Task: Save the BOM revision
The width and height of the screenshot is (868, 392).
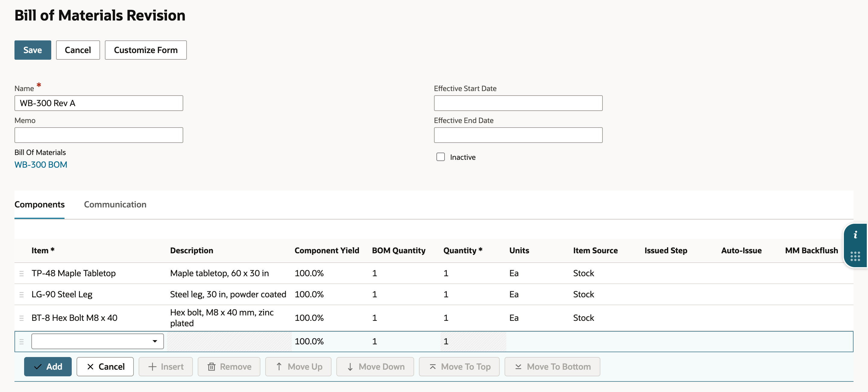Action: [33, 50]
